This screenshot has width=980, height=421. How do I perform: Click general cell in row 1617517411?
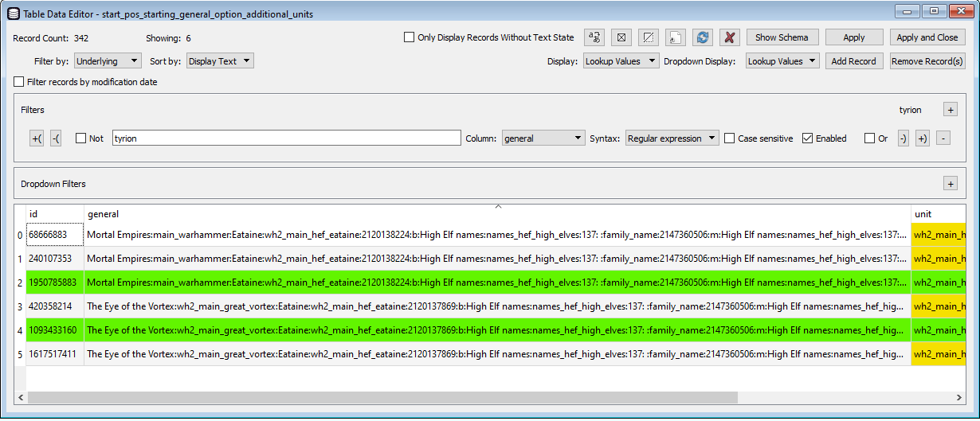click(497, 353)
